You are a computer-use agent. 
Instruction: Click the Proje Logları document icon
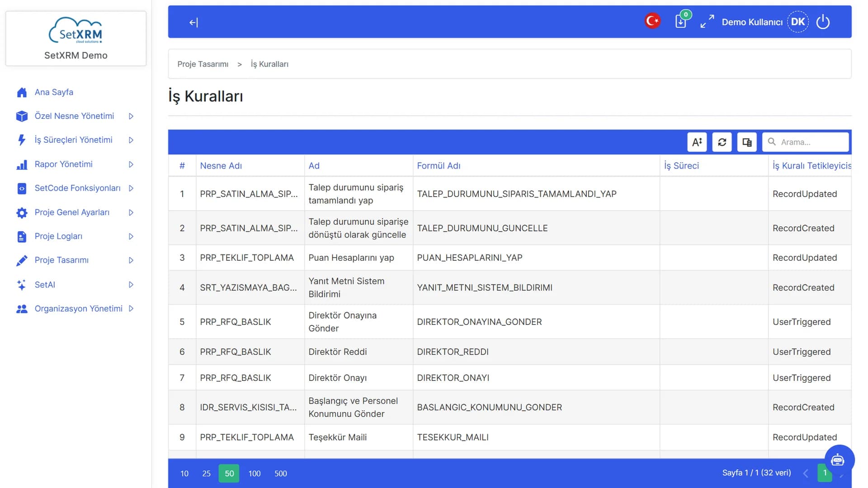(x=22, y=236)
